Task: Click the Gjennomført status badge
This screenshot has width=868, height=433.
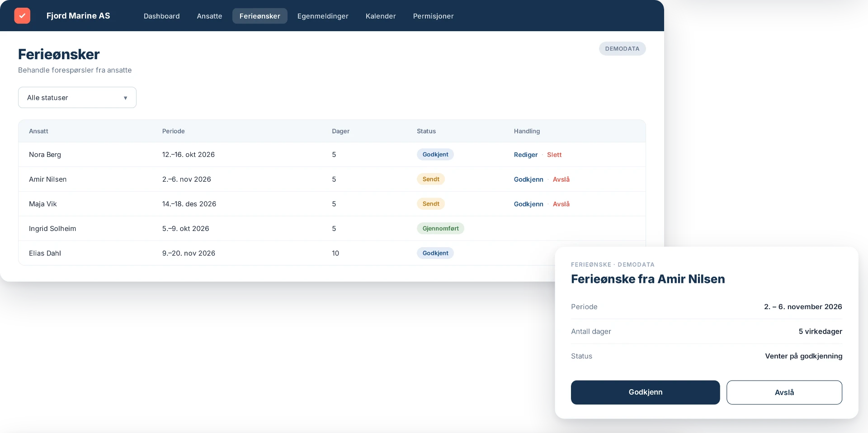Action: tap(440, 228)
